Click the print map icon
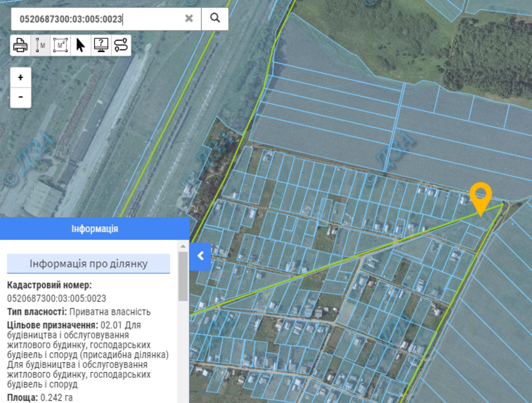 click(x=21, y=46)
